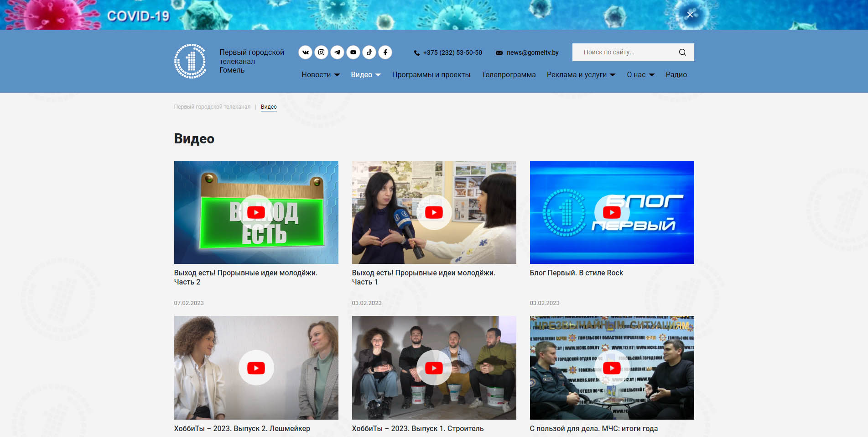Screen dimensions: 868x437
Task: Open the TikTok social icon
Action: 369,53
